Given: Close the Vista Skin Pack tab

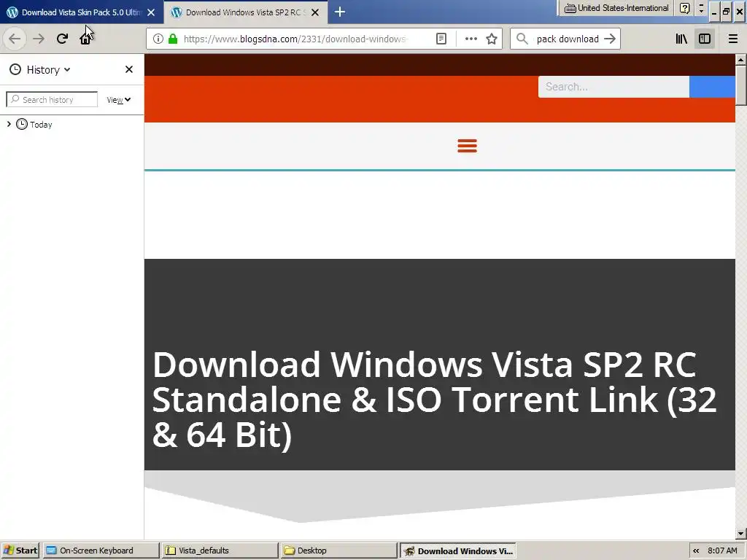Looking at the screenshot, I should point(151,12).
